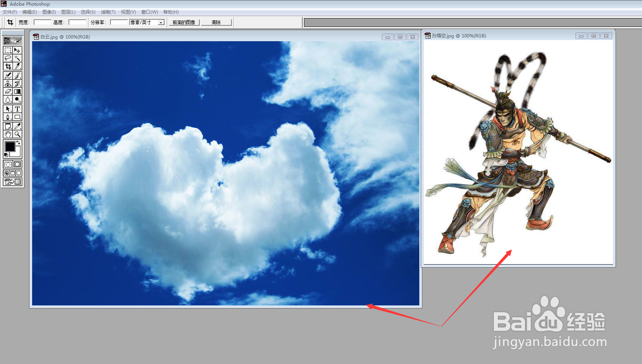Select the Dodge tool
Viewport: 642px width, 364px height.
coord(17,99)
